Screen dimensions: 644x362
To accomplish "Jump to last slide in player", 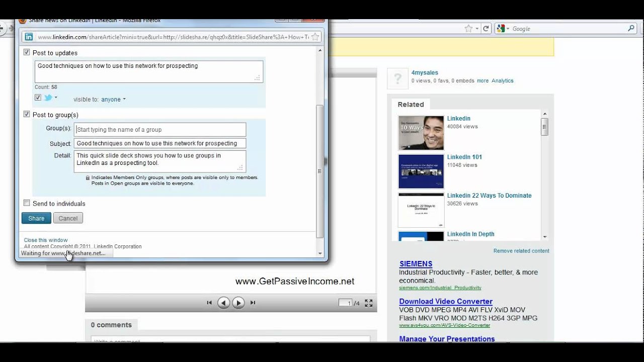I will (253, 303).
